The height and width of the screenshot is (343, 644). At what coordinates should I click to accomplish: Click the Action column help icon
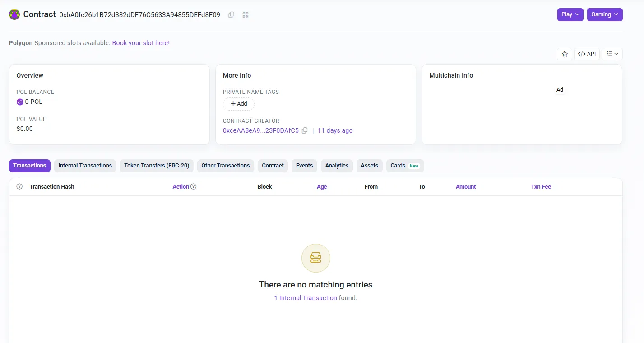point(194,186)
